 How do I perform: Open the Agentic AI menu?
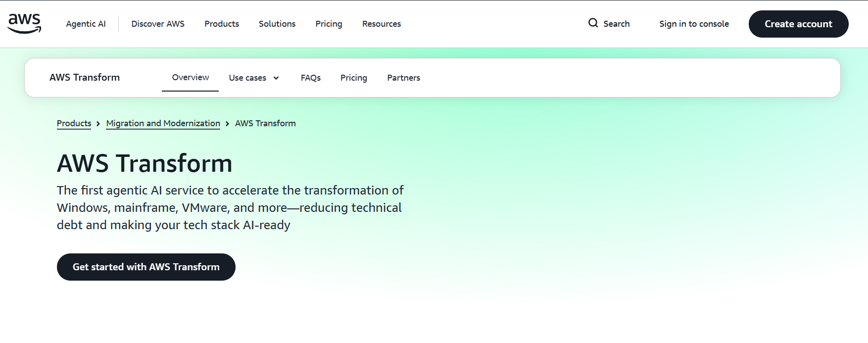[86, 24]
